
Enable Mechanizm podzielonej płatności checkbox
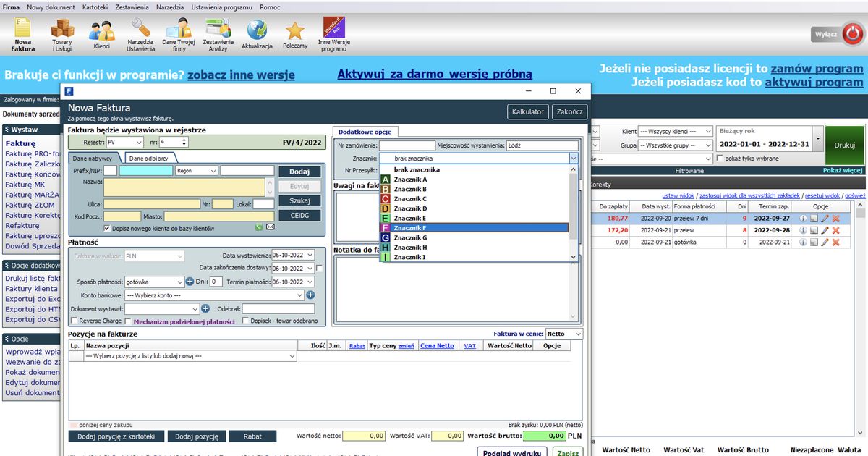(x=128, y=321)
